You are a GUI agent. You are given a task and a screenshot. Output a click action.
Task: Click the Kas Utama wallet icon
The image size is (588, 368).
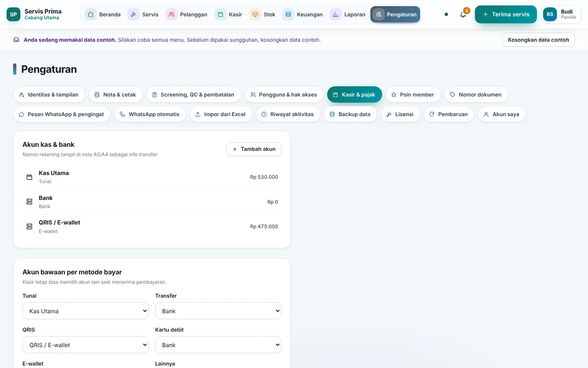pos(29,177)
